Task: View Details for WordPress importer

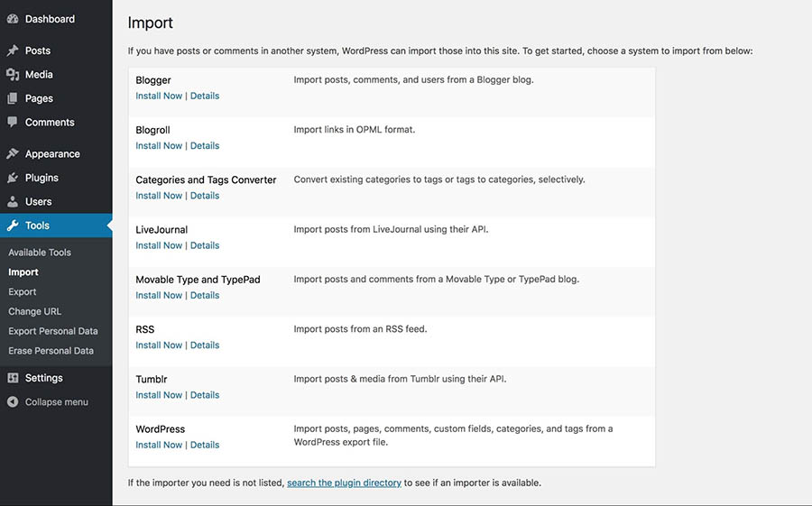Action: 205,445
